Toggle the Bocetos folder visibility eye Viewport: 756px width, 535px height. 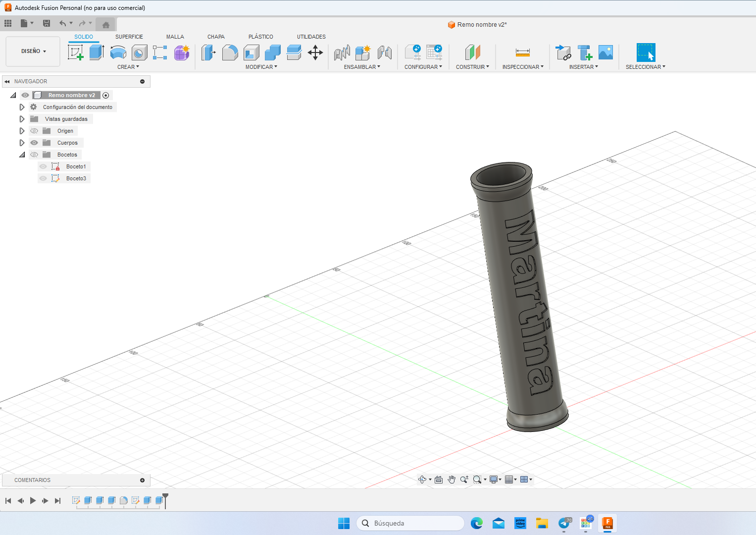tap(34, 155)
